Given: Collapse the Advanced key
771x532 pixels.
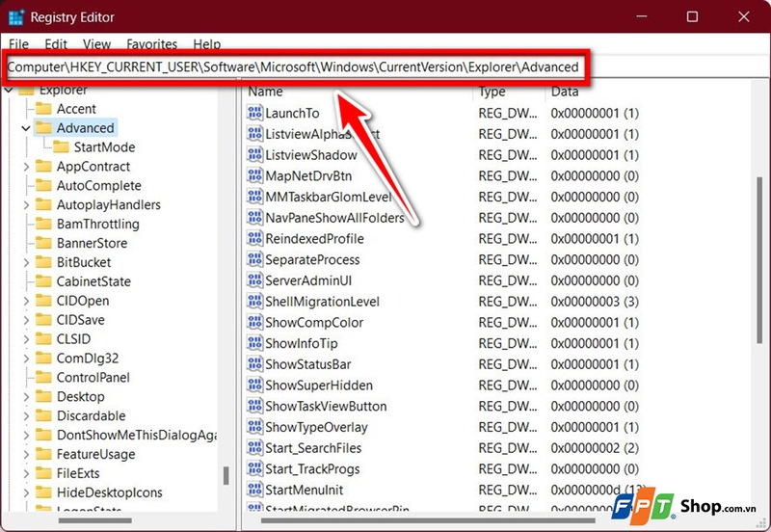Looking at the screenshot, I should [26, 128].
